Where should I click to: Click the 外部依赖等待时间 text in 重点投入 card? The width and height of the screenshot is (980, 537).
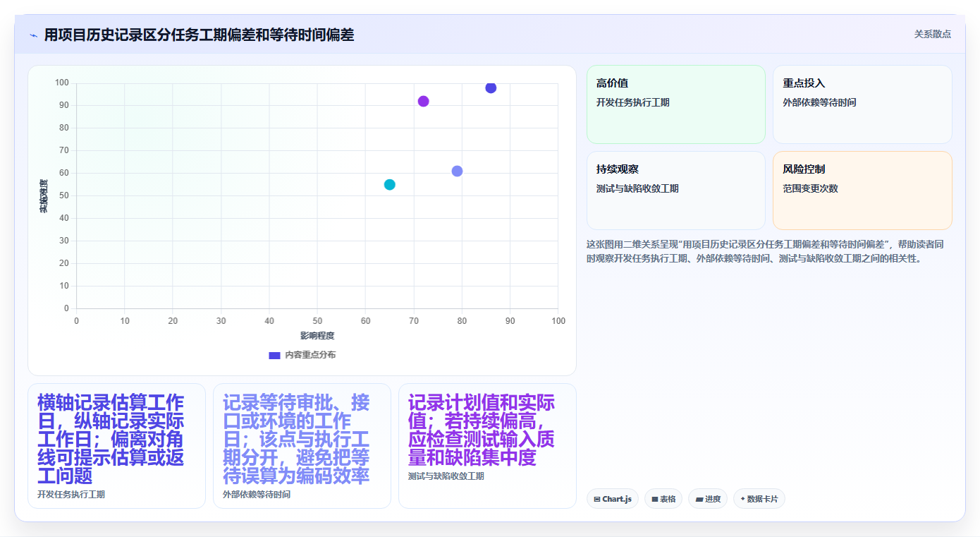coord(819,102)
